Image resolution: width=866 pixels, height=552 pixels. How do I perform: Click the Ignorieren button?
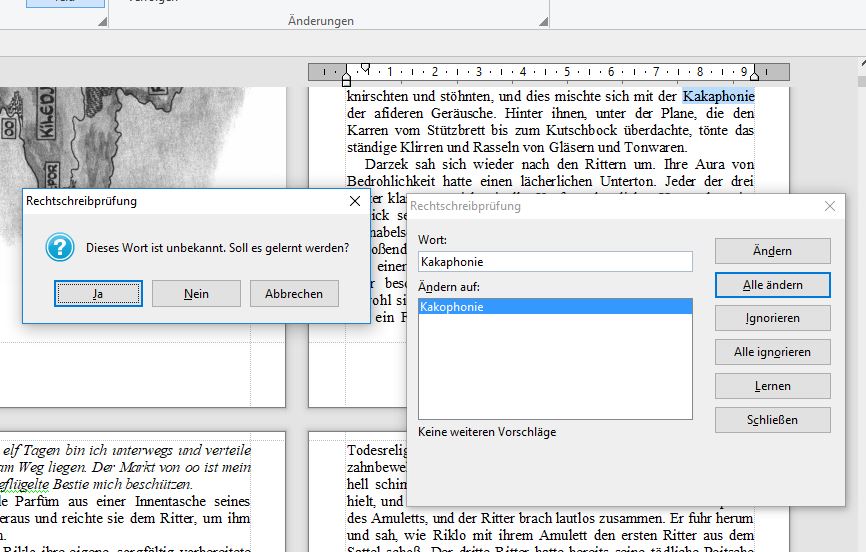tap(772, 318)
